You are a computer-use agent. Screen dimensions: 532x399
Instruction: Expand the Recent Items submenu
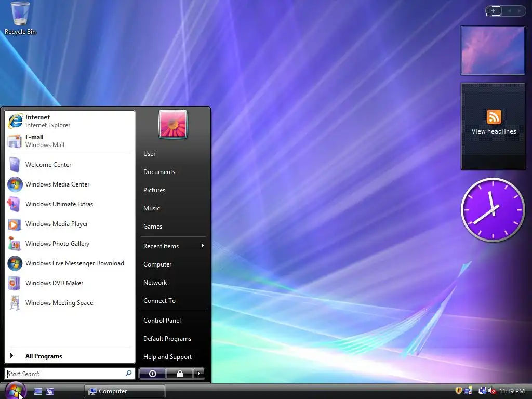(173, 246)
